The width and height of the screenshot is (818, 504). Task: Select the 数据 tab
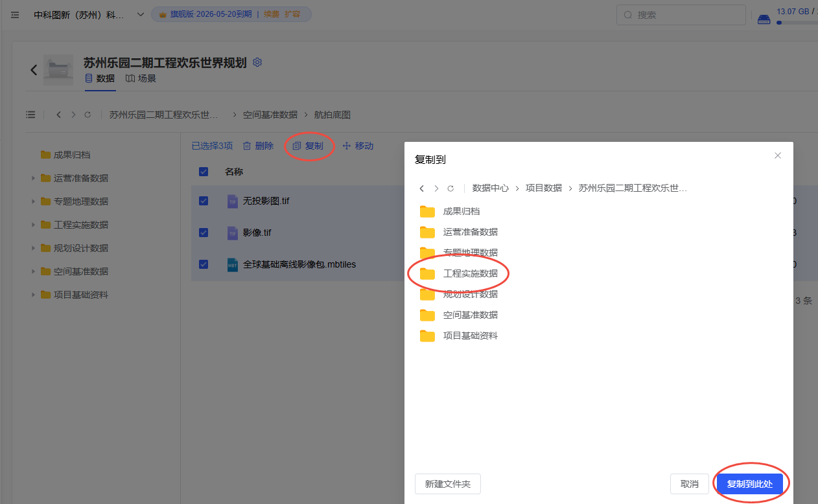[x=100, y=78]
